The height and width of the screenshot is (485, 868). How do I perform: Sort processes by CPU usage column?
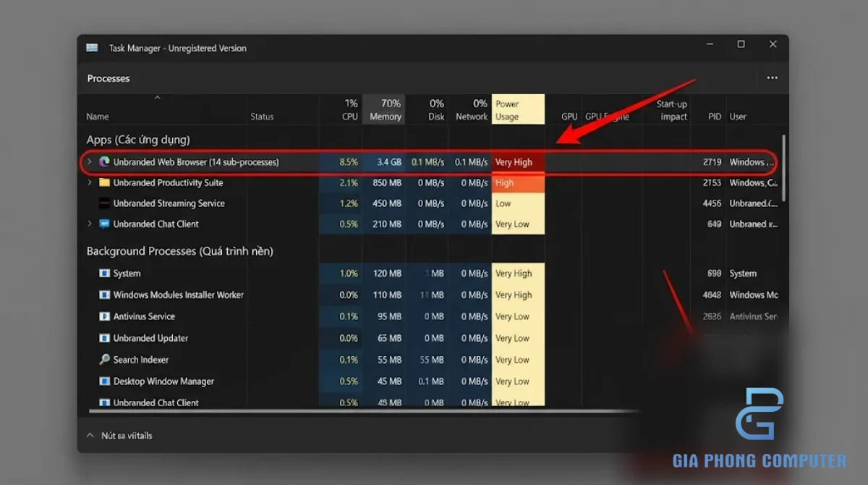click(350, 110)
